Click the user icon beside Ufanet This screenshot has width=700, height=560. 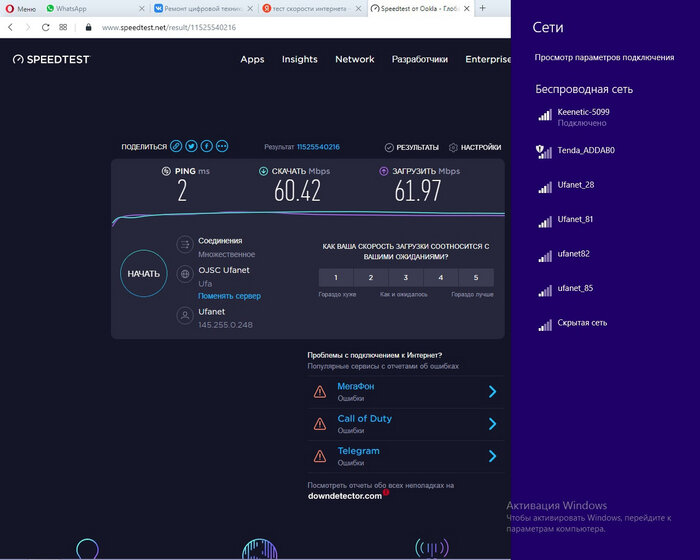[x=185, y=315]
